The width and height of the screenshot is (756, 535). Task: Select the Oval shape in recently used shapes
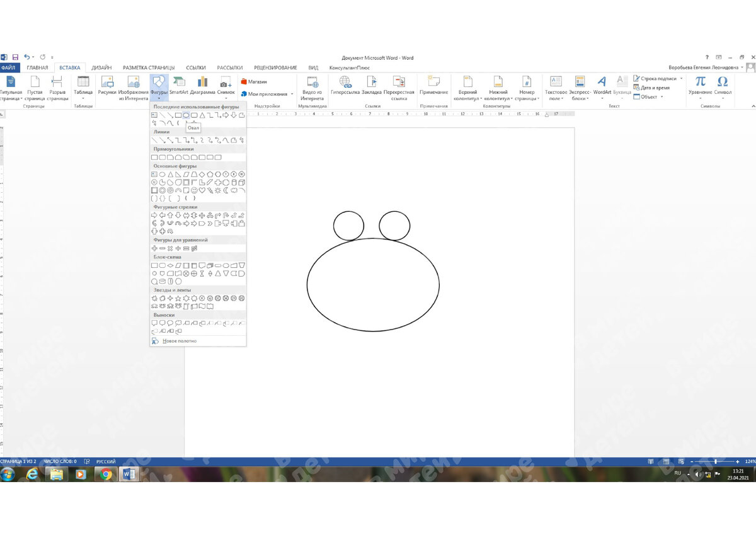(186, 115)
